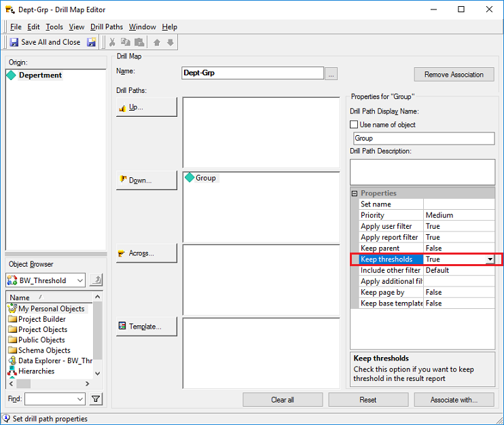Click the Move Down arrow icon
The height and width of the screenshot is (425, 504).
(170, 42)
